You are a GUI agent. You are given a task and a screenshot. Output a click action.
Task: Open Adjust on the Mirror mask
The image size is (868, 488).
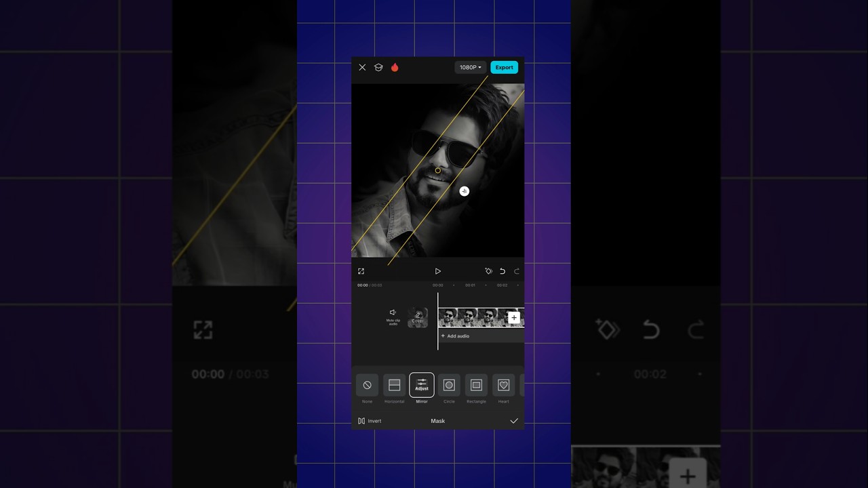point(422,385)
